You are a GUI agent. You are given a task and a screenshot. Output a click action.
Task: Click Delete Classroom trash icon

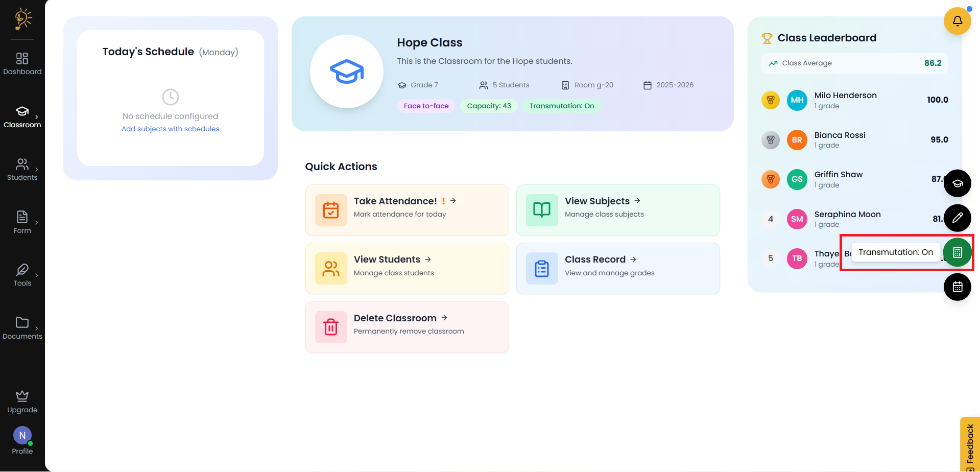point(331,327)
